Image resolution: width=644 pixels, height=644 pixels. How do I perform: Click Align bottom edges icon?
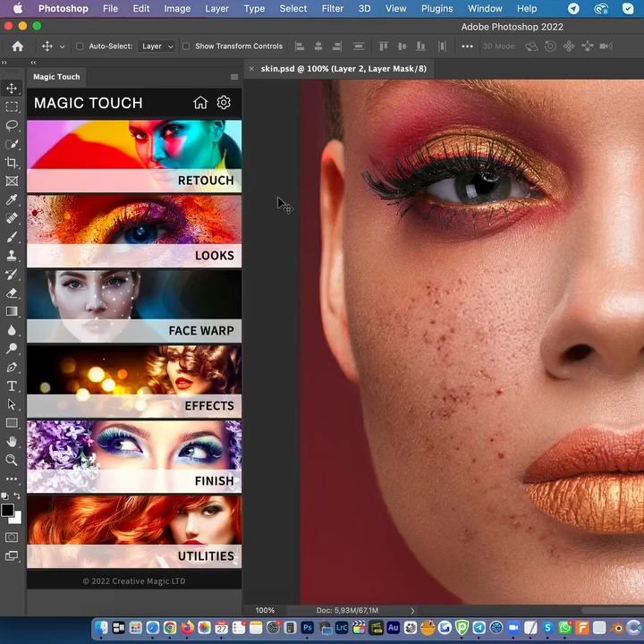pyautogui.click(x=420, y=47)
